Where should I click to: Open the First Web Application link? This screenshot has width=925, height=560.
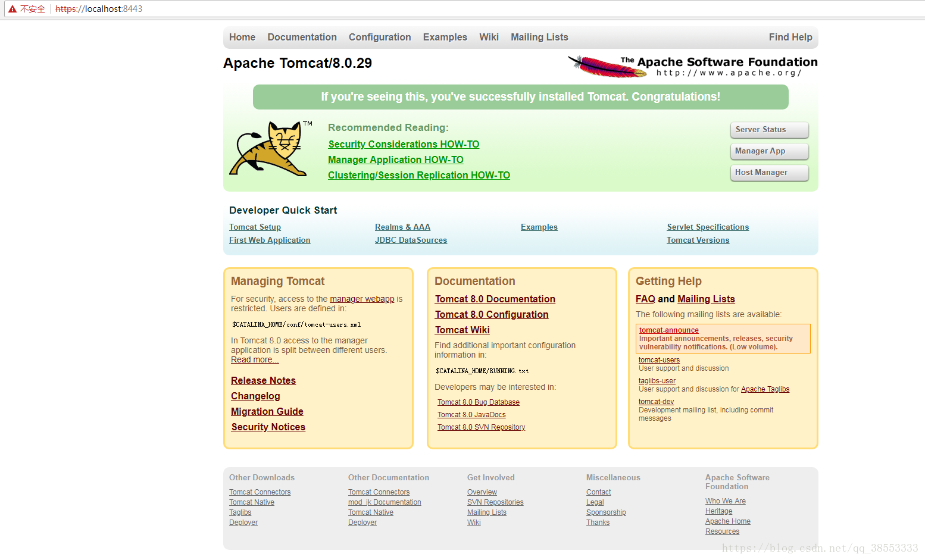coord(270,240)
